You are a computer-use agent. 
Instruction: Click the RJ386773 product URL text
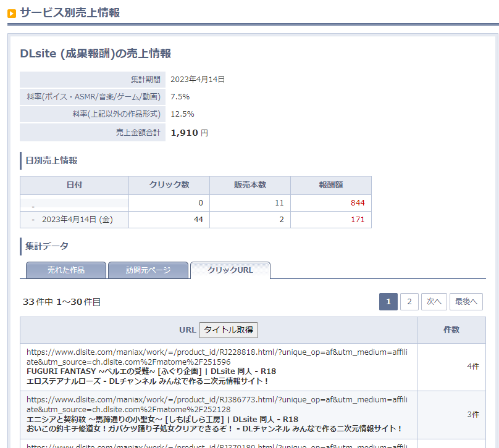[x=217, y=404]
